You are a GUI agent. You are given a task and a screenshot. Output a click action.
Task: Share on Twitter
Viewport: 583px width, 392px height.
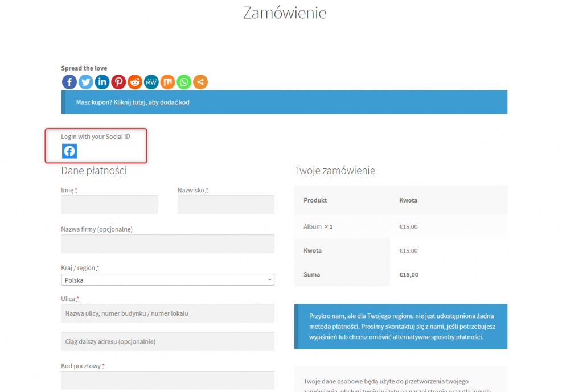(86, 82)
